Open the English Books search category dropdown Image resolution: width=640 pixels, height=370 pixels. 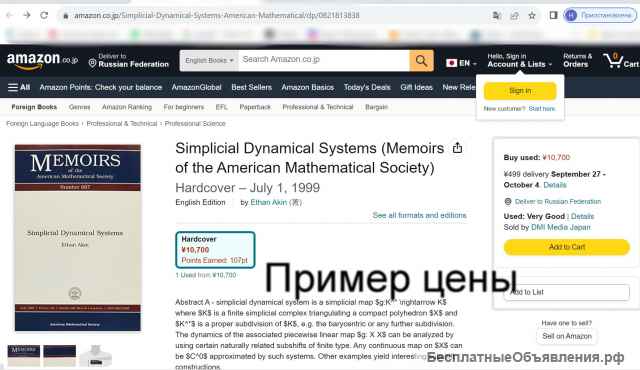coord(209,60)
